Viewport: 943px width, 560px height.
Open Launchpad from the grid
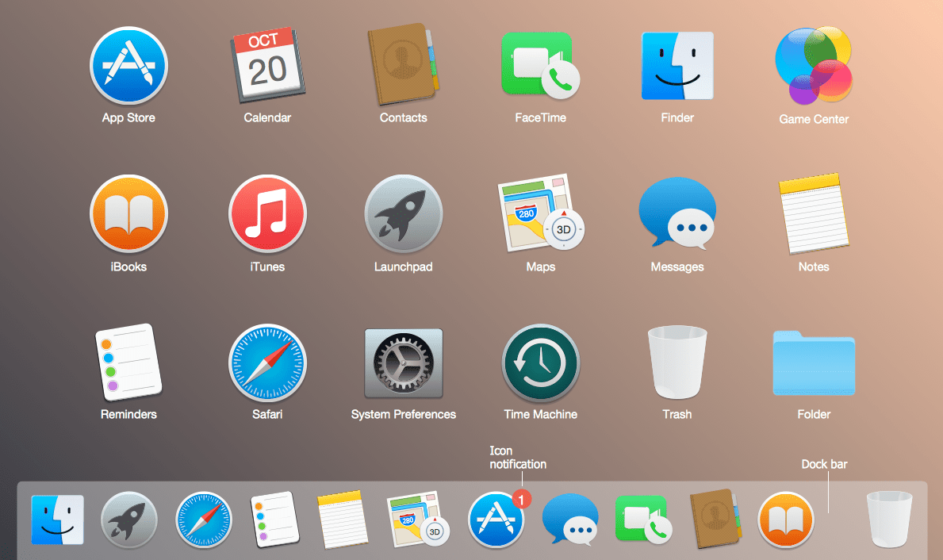click(x=403, y=213)
